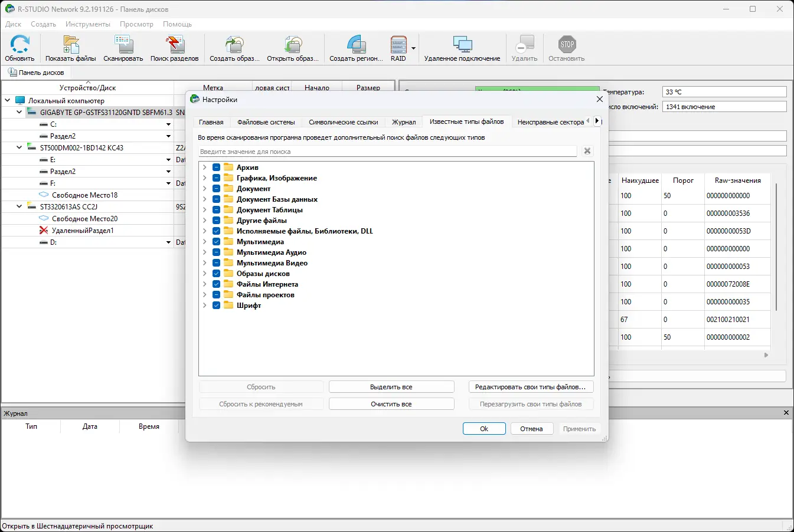Open the Инструменты menu
The width and height of the screenshot is (794, 532).
[x=88, y=24]
